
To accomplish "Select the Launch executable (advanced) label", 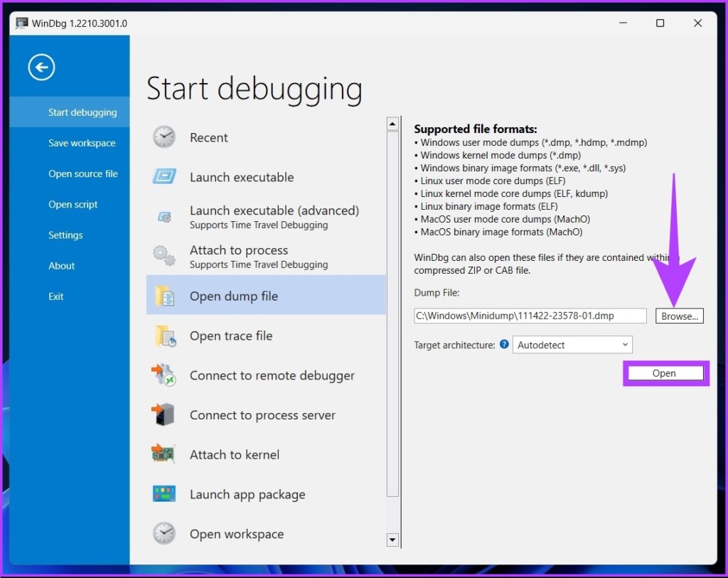I will 274,210.
